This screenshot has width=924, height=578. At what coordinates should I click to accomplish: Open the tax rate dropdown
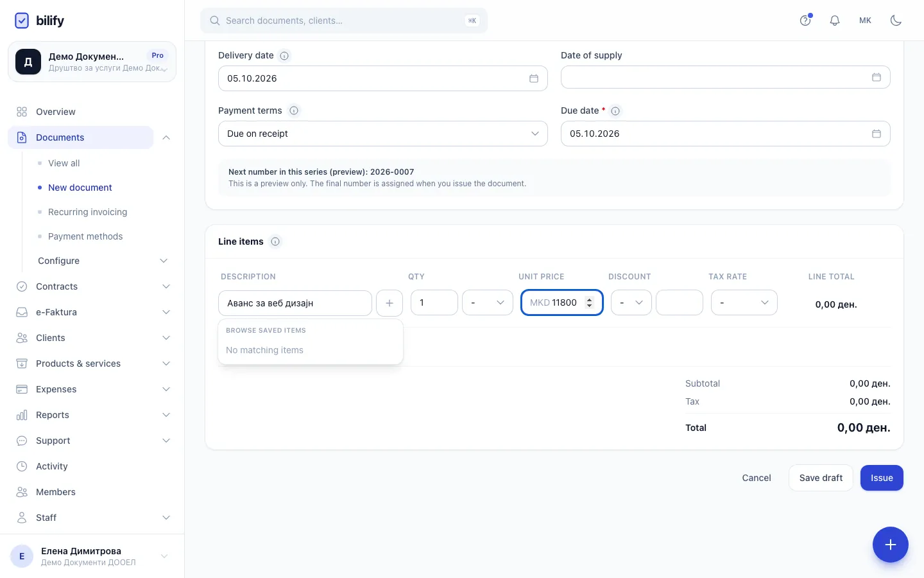click(x=744, y=302)
